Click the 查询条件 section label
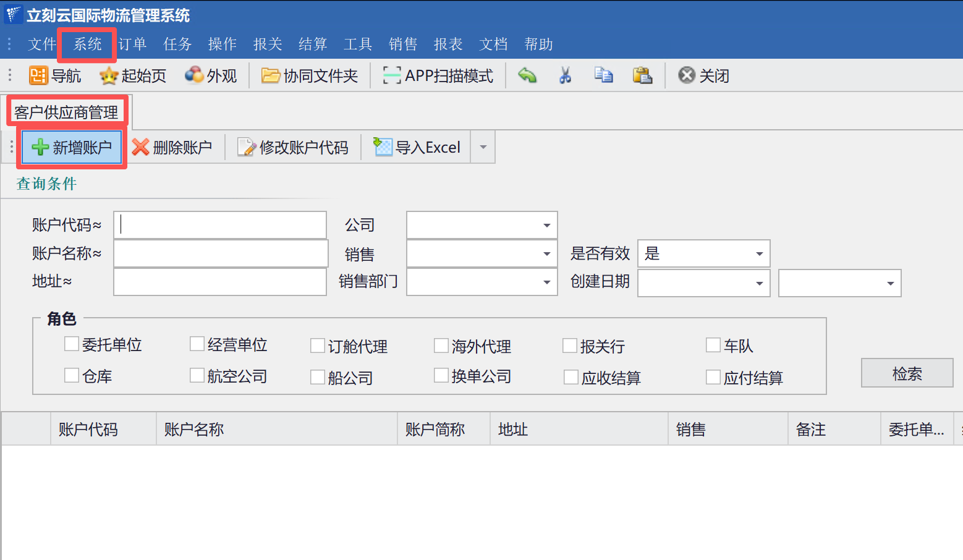This screenshot has height=560, width=963. tap(46, 184)
